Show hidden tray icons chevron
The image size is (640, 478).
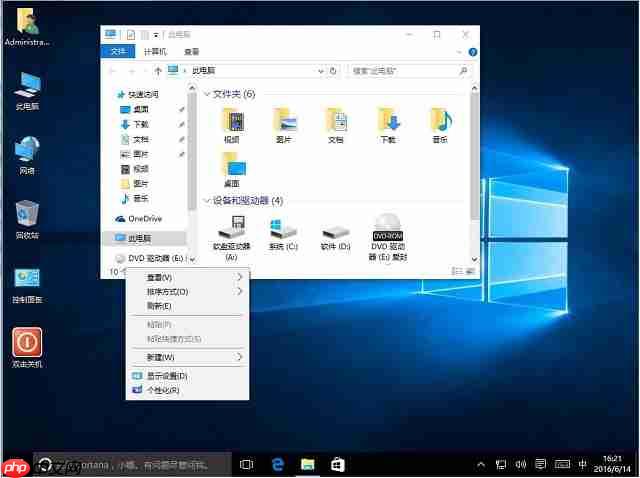481,464
